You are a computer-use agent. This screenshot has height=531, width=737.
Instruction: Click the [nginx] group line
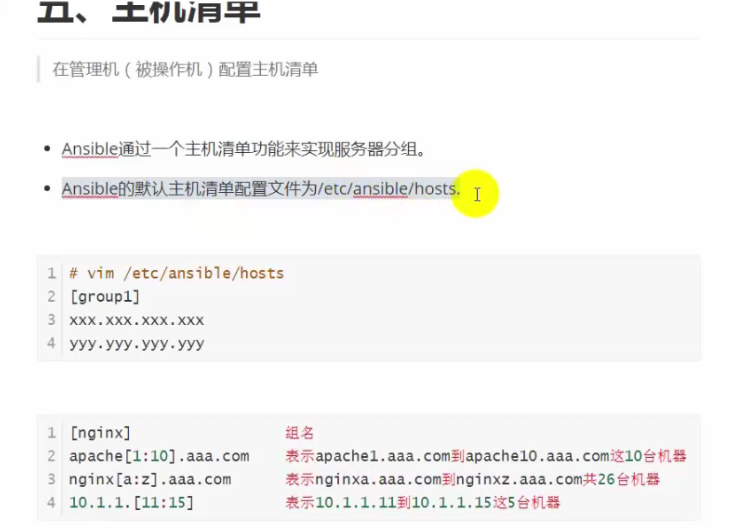100,433
